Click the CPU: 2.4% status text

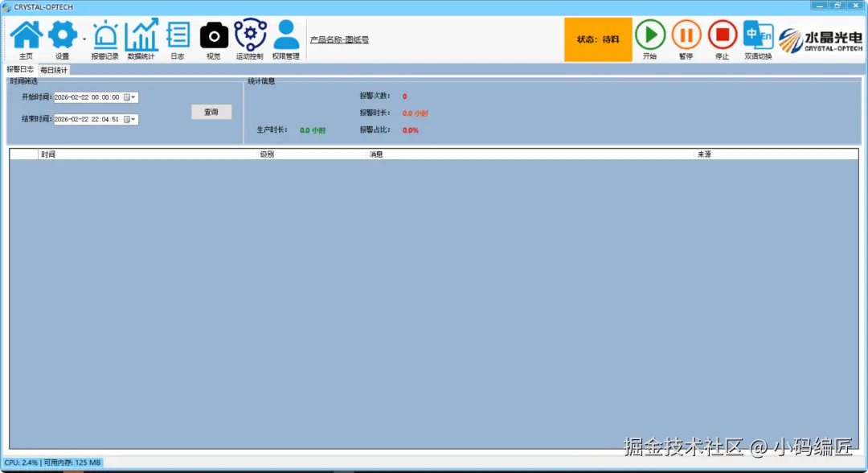point(21,463)
